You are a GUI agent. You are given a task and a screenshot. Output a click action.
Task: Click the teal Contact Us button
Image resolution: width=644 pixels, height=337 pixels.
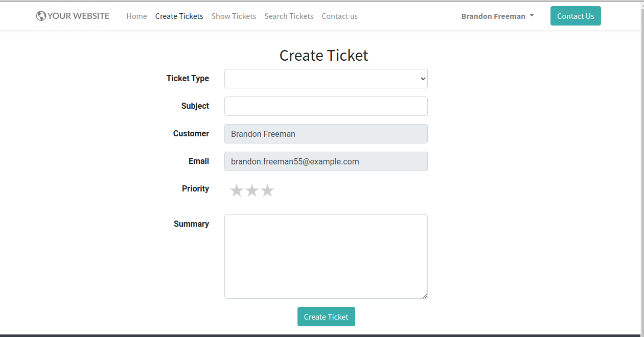coord(576,16)
